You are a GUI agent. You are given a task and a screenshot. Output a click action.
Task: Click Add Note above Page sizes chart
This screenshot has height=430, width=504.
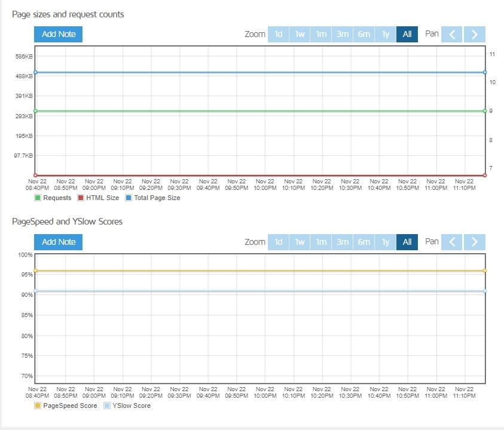(x=58, y=34)
